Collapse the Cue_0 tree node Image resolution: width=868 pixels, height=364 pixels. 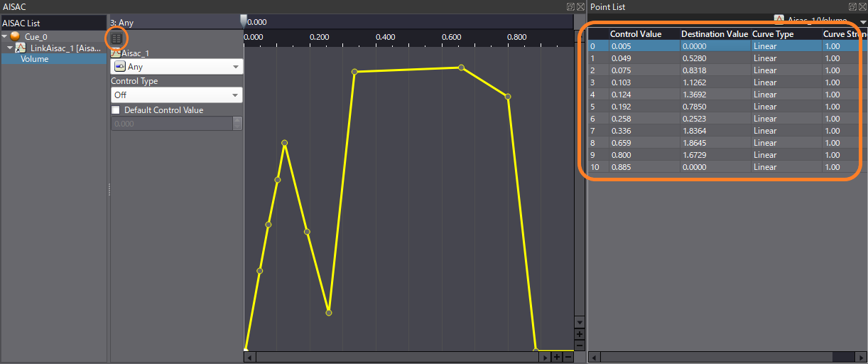5,36
